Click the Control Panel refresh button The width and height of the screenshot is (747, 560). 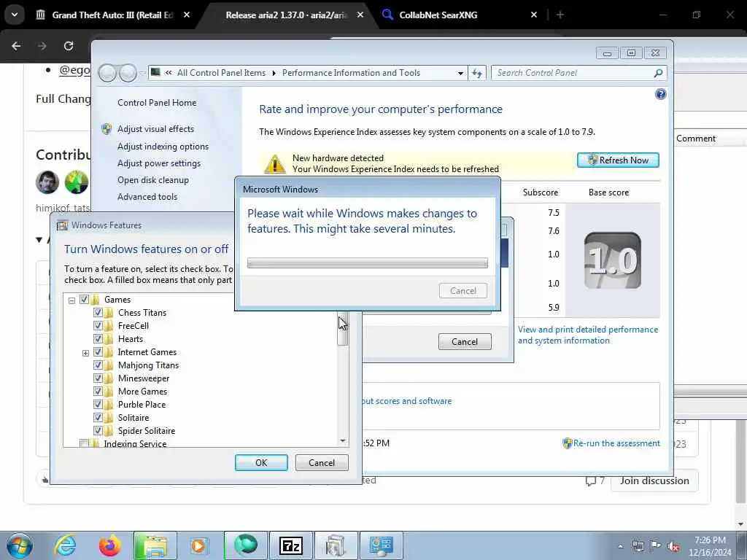(x=477, y=73)
